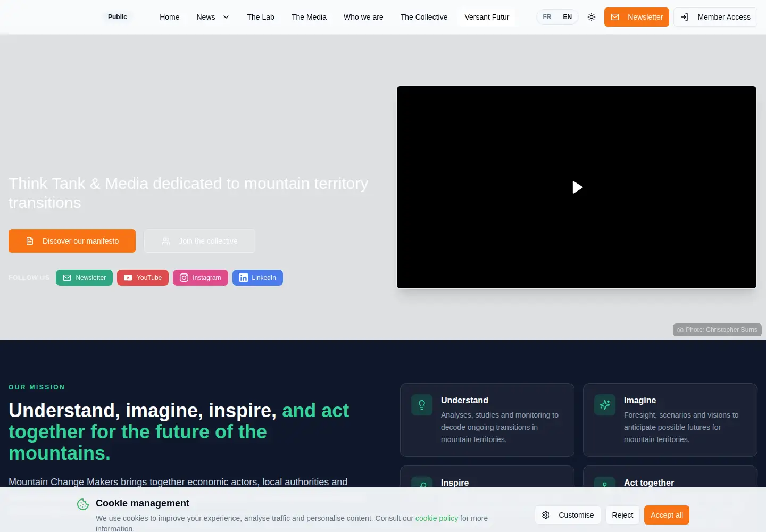Open the Who we are page
The height and width of the screenshot is (532, 766).
363,17
